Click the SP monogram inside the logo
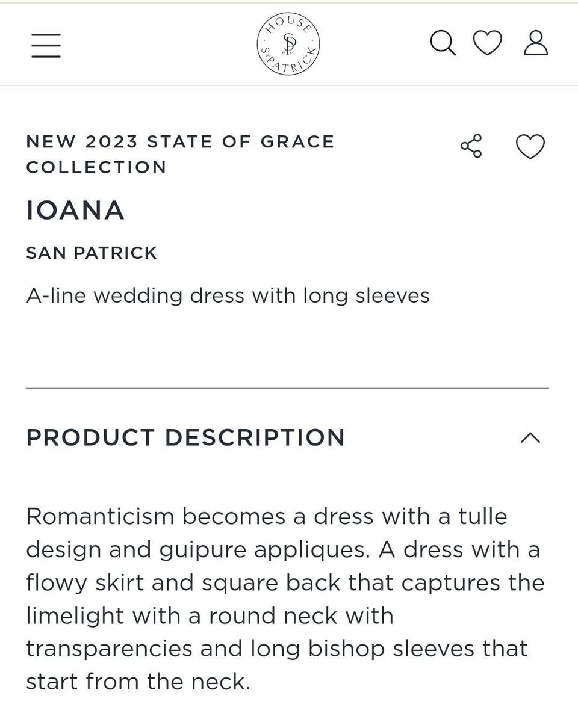The width and height of the screenshot is (578, 728). pyautogui.click(x=290, y=43)
